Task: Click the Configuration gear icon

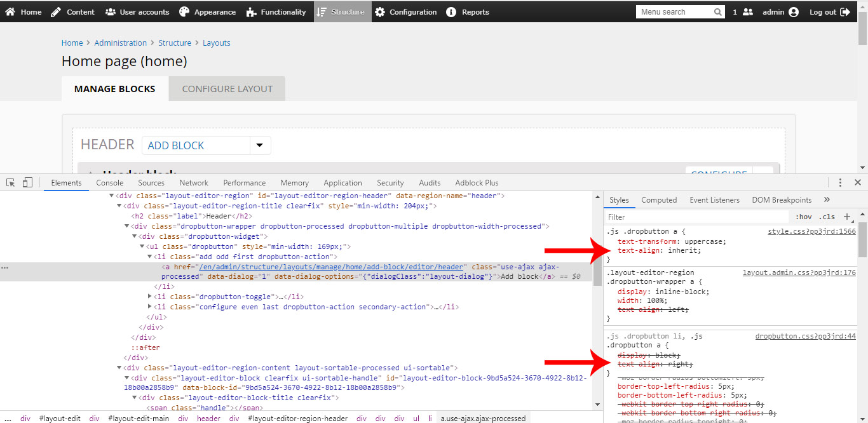Action: pos(381,11)
